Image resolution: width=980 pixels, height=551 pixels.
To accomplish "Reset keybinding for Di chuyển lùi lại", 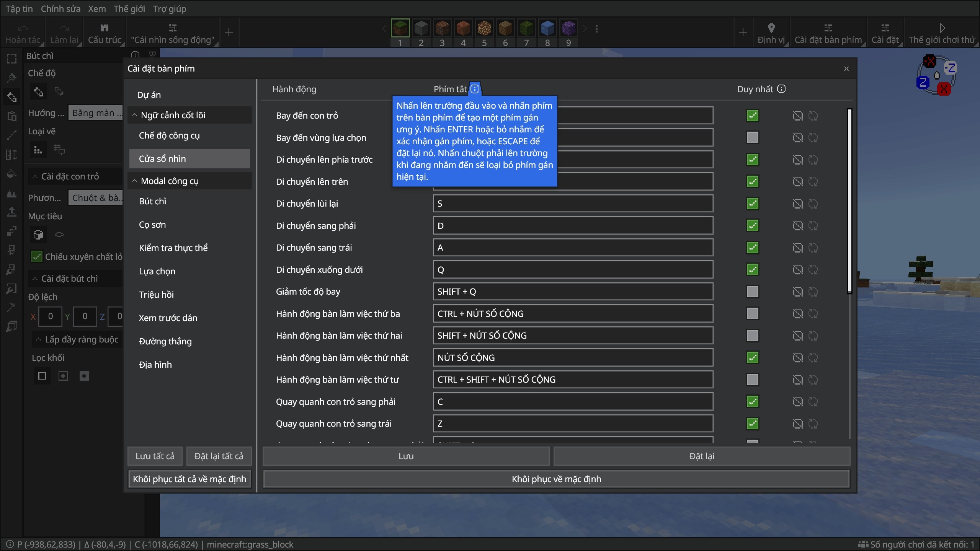I will click(x=813, y=204).
